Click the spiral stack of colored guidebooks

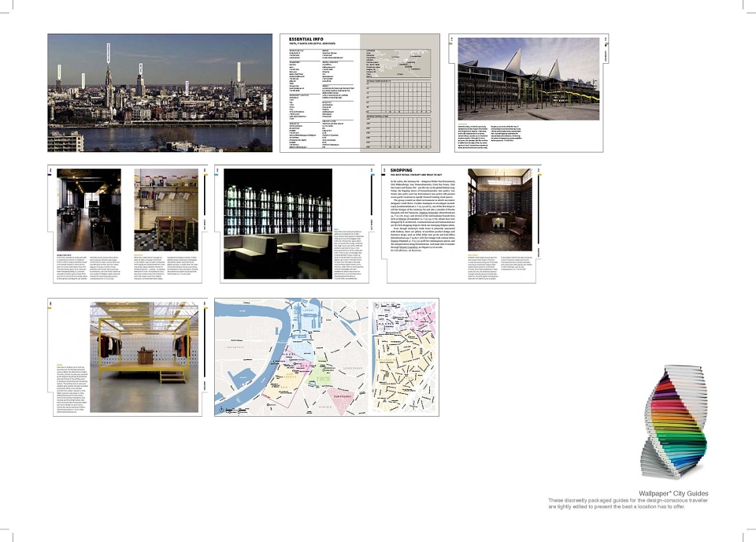click(673, 422)
